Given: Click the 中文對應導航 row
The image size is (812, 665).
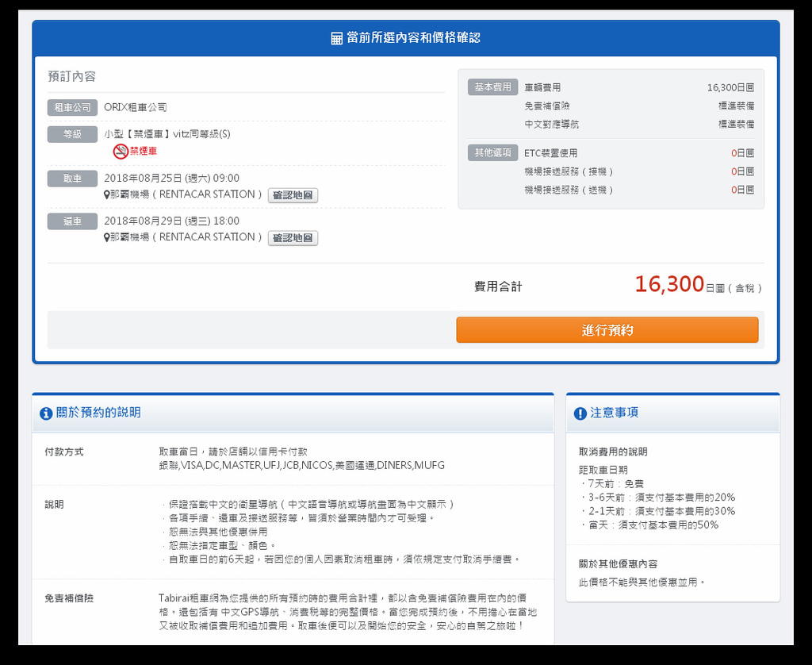Looking at the screenshot, I should pyautogui.click(x=639, y=124).
